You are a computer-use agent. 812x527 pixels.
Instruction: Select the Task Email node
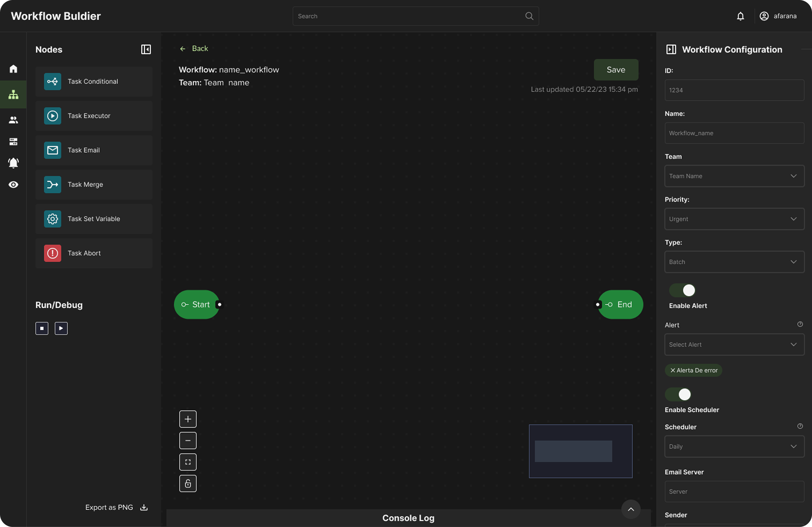point(94,150)
